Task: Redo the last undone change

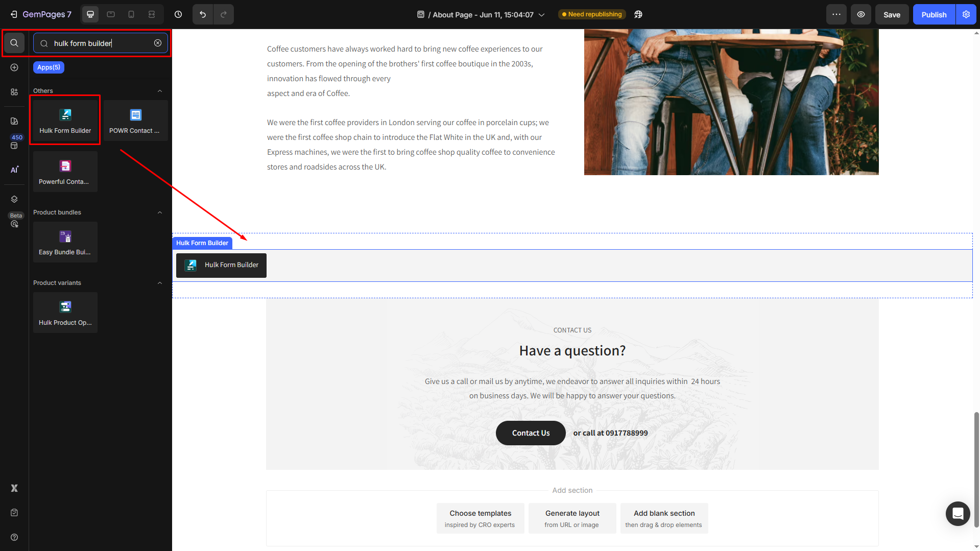Action: (x=224, y=14)
